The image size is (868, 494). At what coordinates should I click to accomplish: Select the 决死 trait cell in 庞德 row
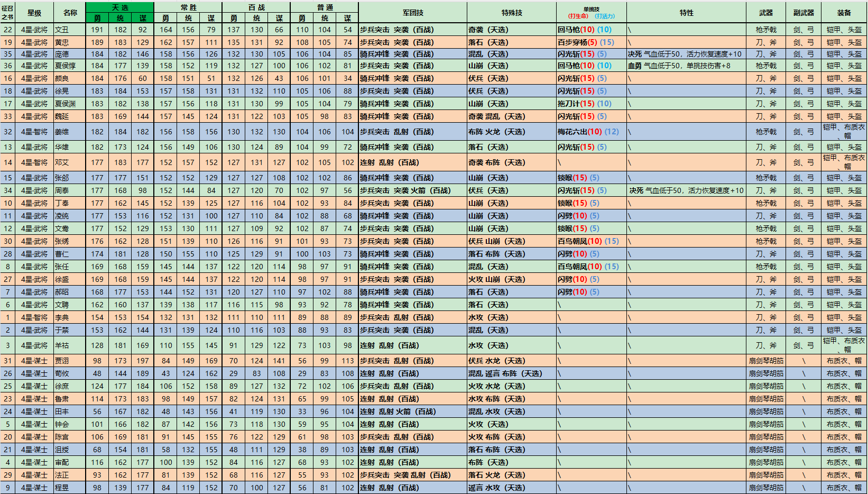(x=687, y=54)
